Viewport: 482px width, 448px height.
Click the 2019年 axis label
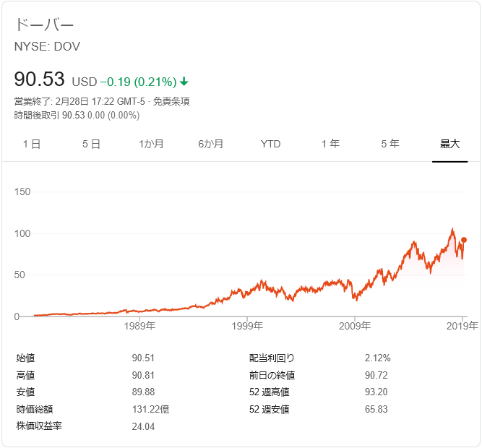pyautogui.click(x=462, y=326)
